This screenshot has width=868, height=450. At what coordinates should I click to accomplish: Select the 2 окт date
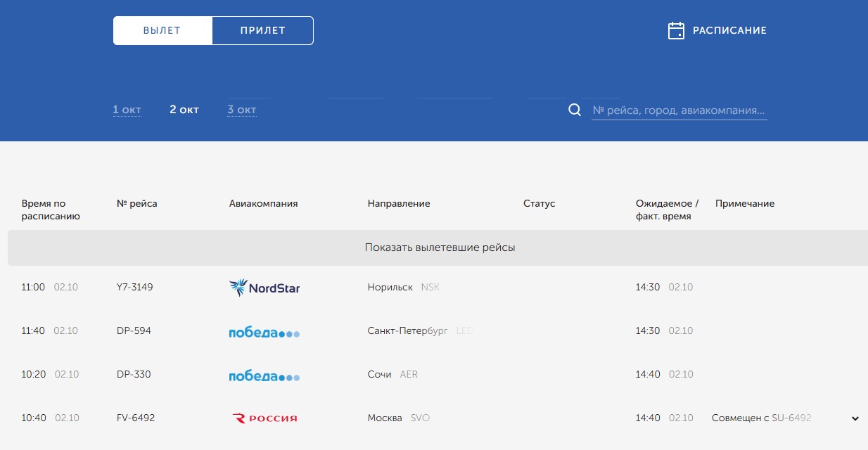pos(184,110)
